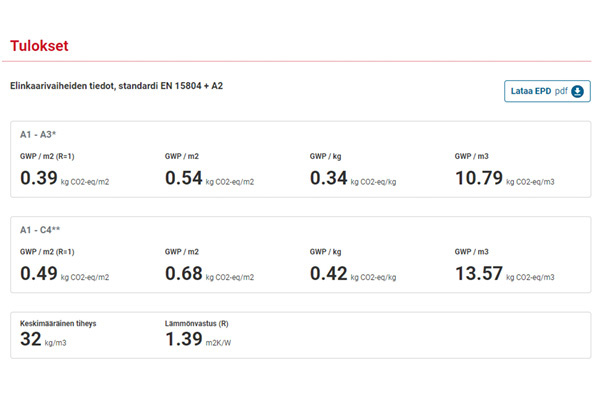Select the 0.42 GWP / kg value

point(328,273)
